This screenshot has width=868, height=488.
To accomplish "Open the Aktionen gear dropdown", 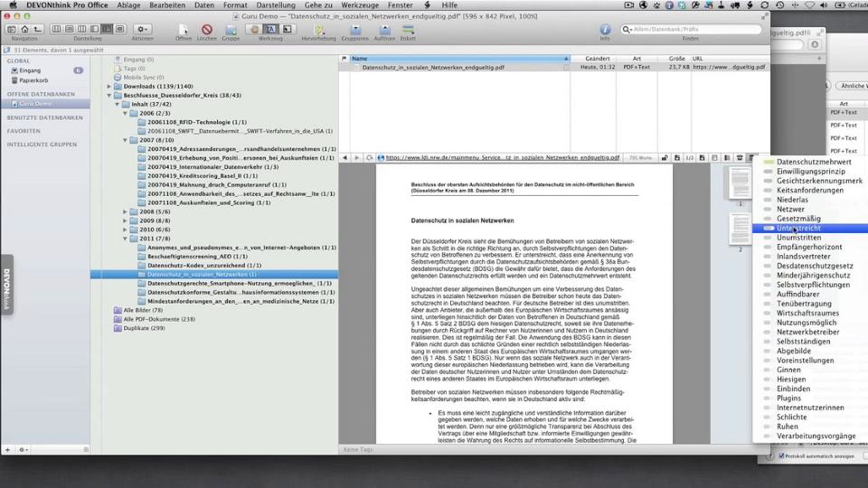I will click(x=142, y=29).
